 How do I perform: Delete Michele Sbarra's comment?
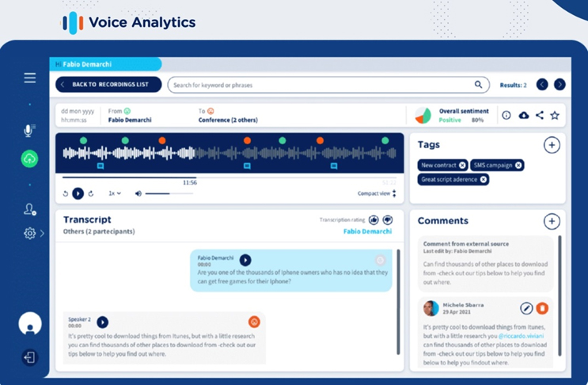pos(542,308)
